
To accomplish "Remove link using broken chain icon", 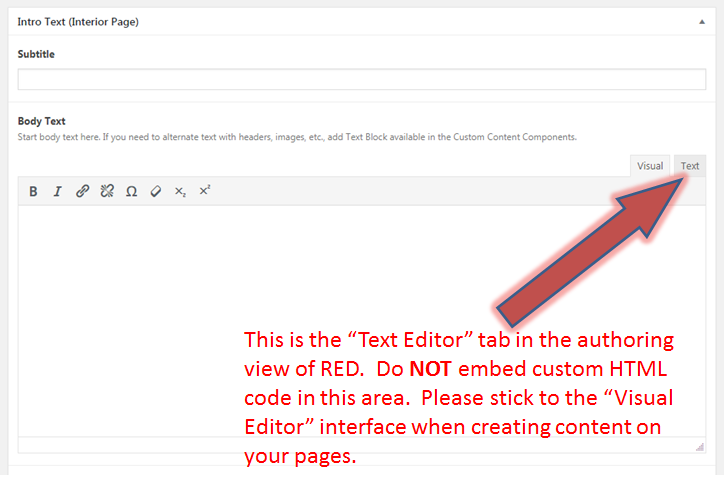I will pyautogui.click(x=107, y=191).
